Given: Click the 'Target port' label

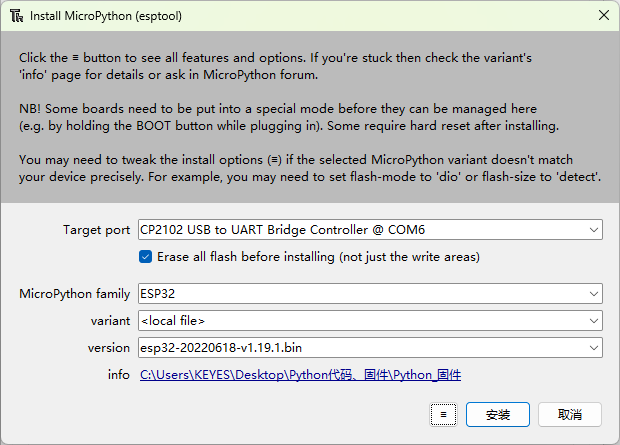Looking at the screenshot, I should pyautogui.click(x=96, y=230).
